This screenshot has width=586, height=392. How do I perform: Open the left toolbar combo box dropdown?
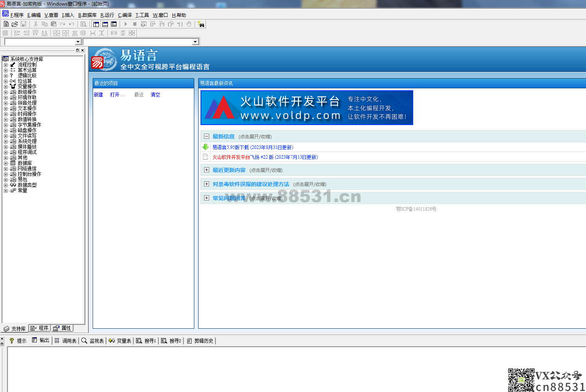point(78,42)
